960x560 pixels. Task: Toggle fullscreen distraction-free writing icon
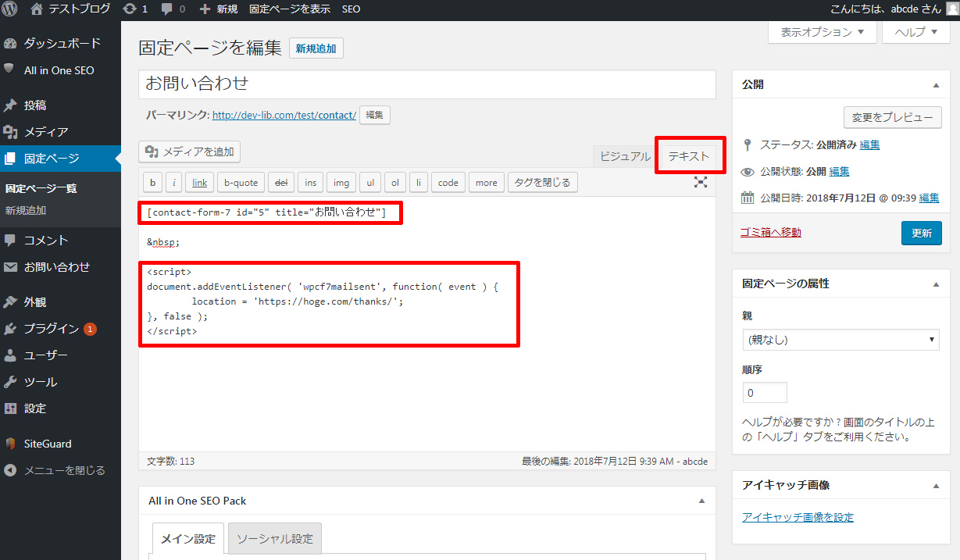click(701, 182)
